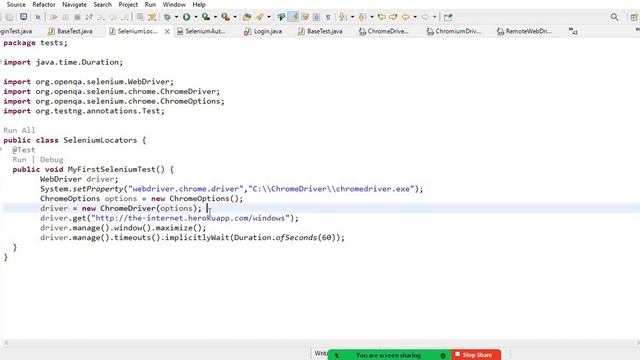
Task: Click the Coverage run toolbar icon
Action: tap(206, 17)
